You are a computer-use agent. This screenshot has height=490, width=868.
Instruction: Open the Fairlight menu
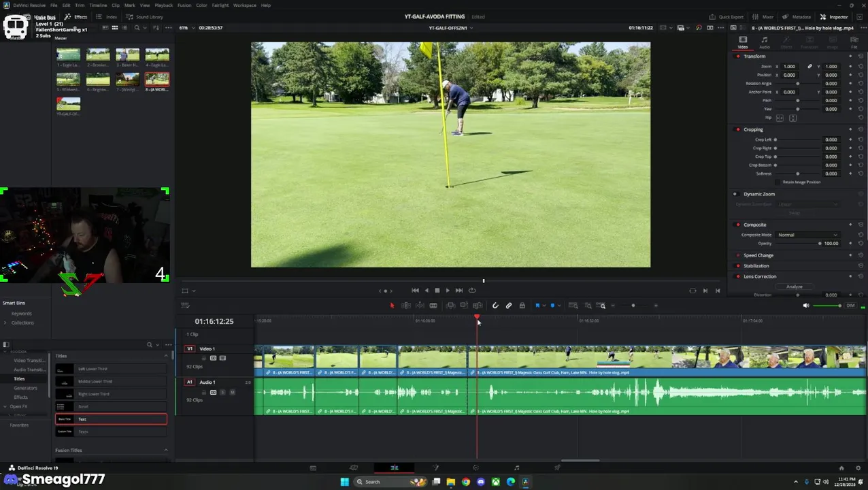[x=220, y=5]
